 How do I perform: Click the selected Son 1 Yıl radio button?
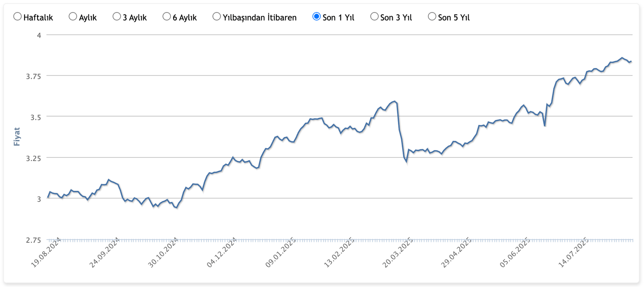(317, 16)
